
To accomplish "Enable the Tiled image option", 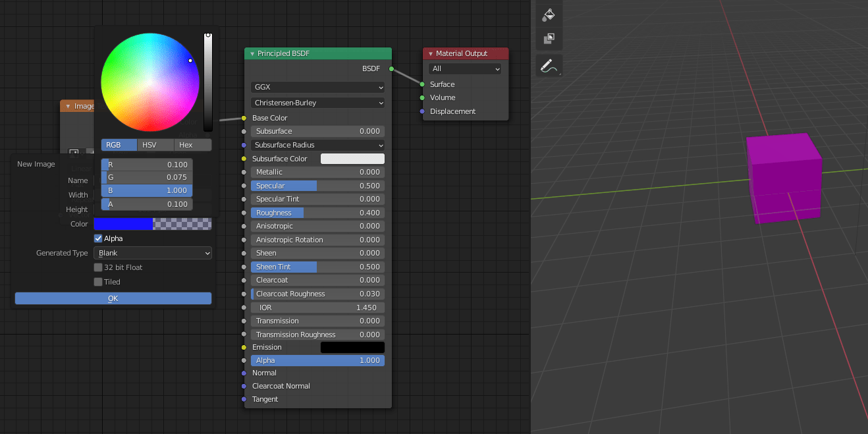I will click(98, 281).
